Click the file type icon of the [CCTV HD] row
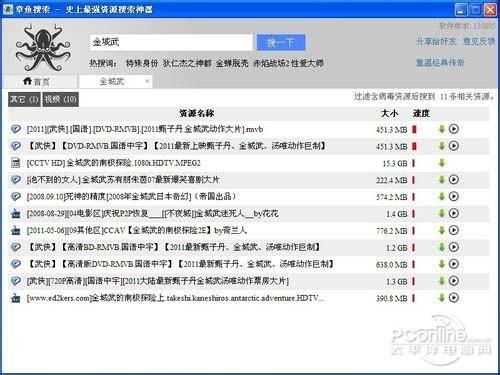The width and height of the screenshot is (500, 375). click(15, 163)
